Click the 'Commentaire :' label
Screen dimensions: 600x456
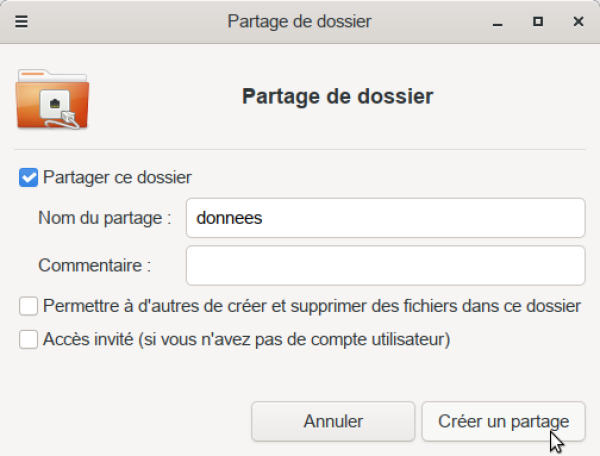click(x=94, y=266)
